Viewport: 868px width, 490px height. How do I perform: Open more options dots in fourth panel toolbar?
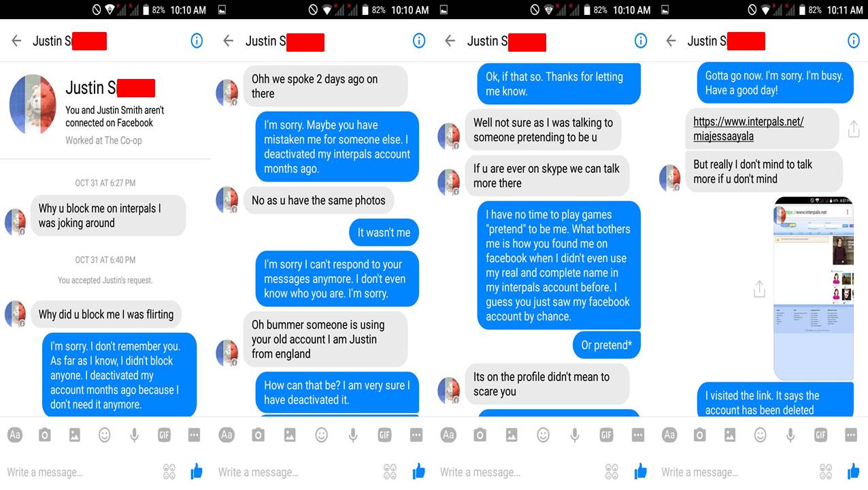[x=850, y=435]
